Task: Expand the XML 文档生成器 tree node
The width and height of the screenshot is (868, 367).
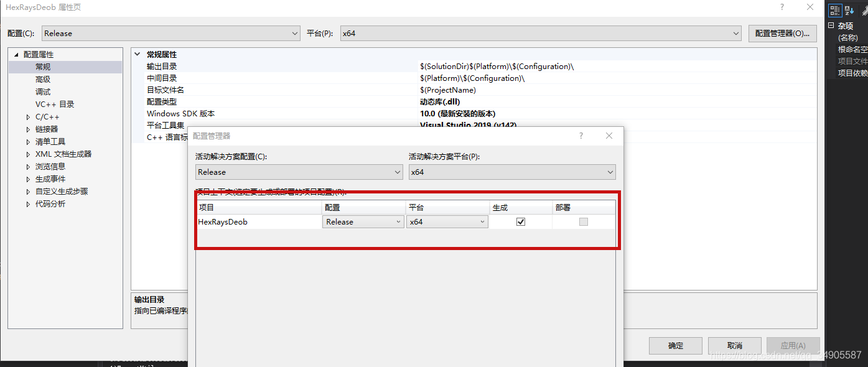Action: click(x=28, y=154)
